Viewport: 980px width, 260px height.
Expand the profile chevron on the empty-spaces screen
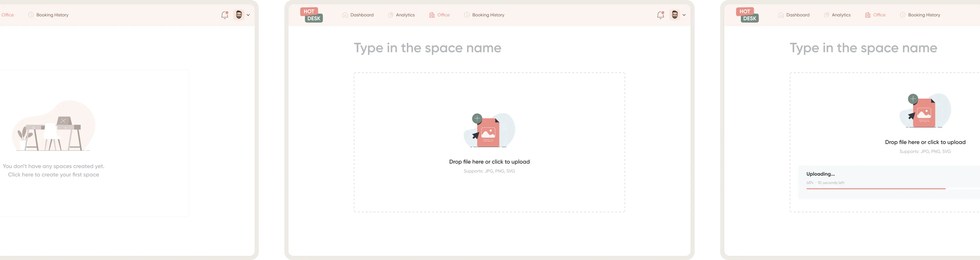[x=248, y=15]
